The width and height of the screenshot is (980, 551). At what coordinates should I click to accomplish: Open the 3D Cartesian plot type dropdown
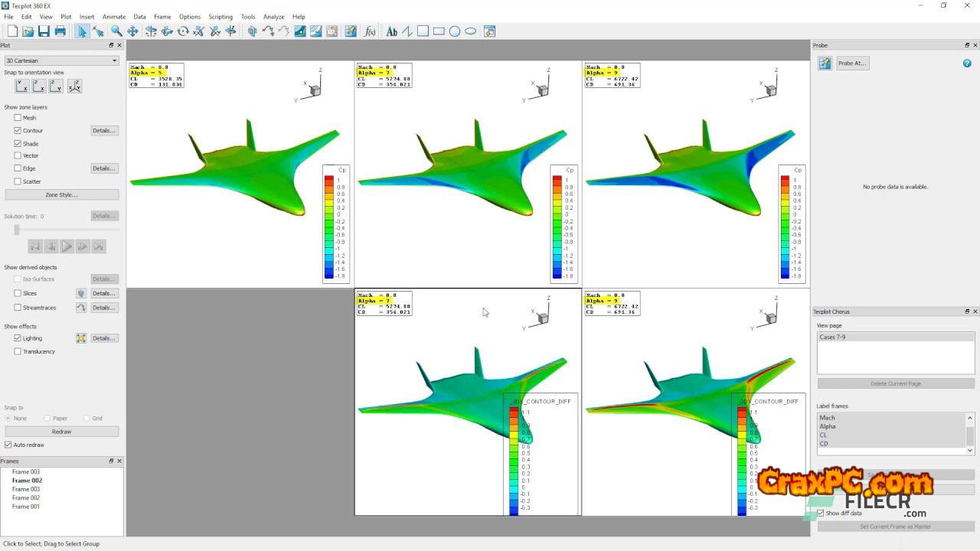coord(61,60)
